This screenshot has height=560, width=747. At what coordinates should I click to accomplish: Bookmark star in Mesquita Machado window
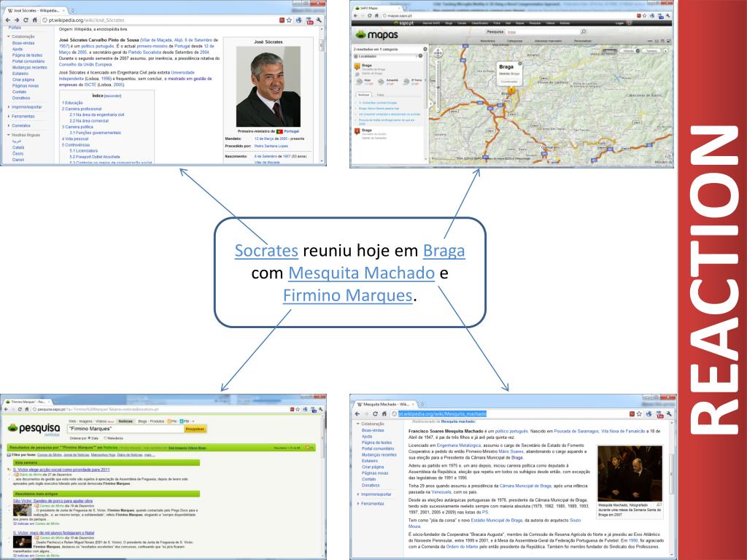[639, 414]
